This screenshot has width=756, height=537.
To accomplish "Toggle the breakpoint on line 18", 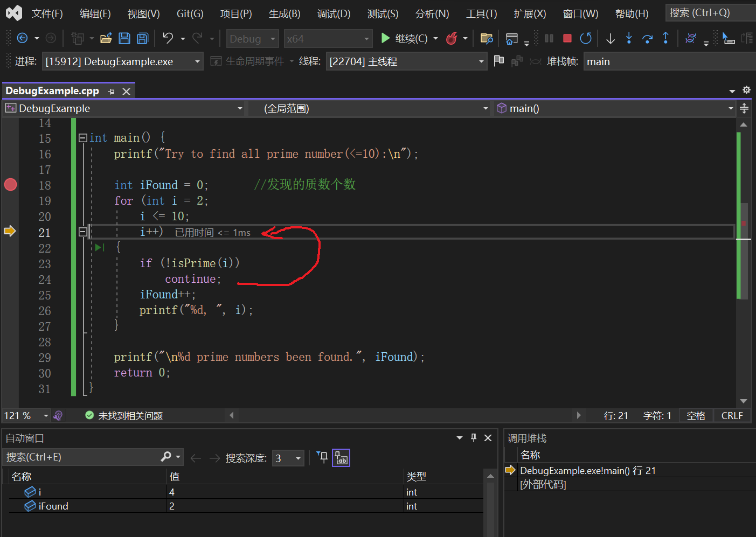I will tap(10, 185).
